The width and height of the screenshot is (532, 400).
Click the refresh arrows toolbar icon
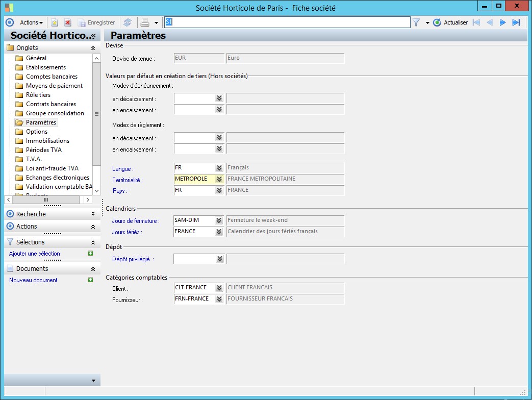pos(127,23)
